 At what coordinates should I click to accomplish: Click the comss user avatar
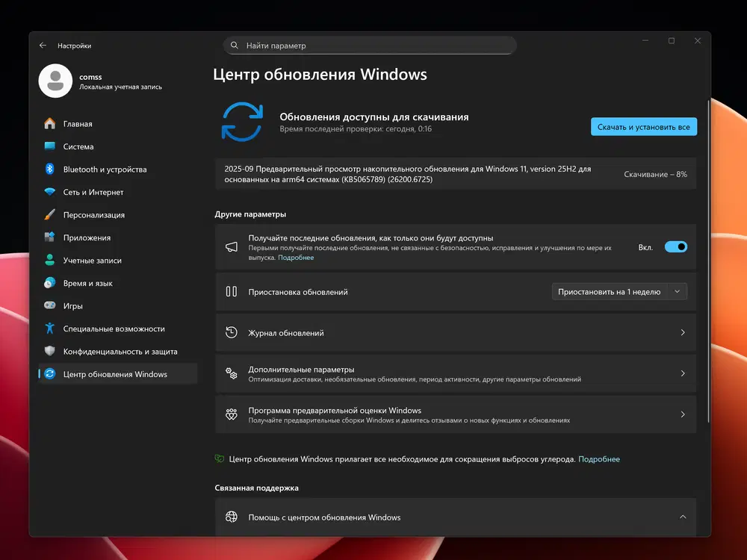coord(55,81)
